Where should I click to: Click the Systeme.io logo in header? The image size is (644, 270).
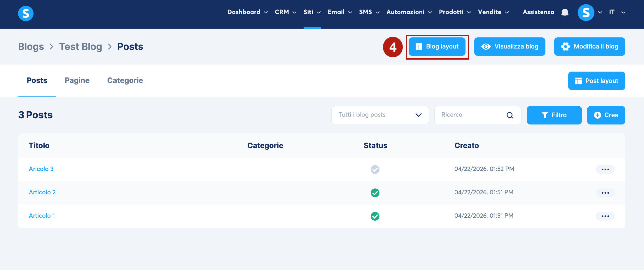26,13
